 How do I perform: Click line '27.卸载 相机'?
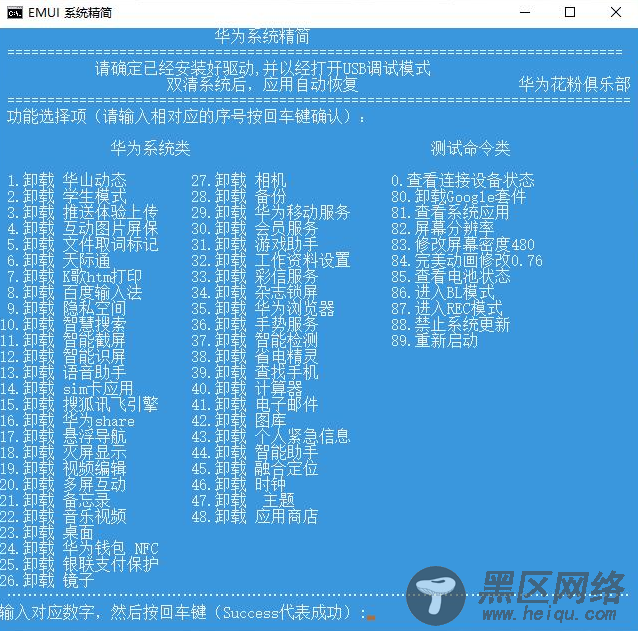tap(239, 181)
